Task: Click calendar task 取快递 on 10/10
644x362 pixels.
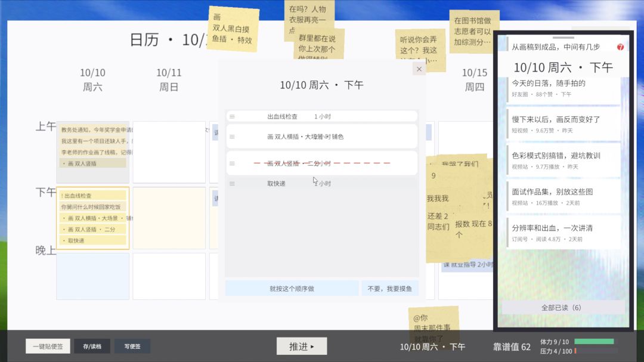Action: click(93, 240)
